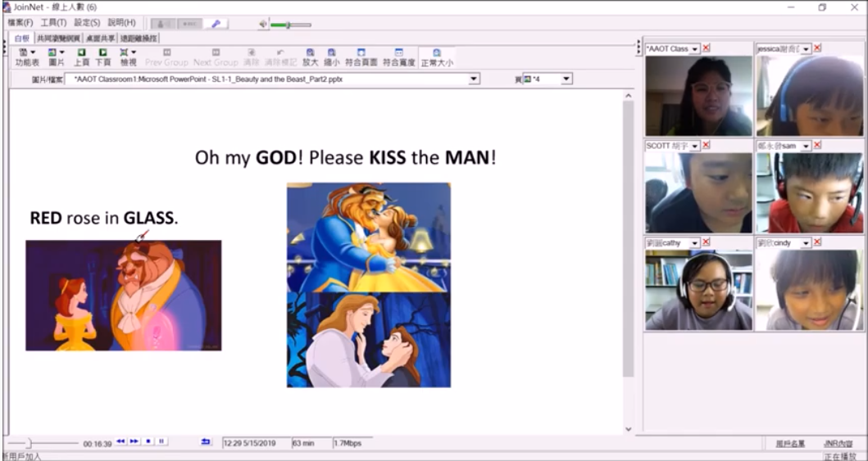Screen dimensions: 868x461
Task: Expand sam's video dropdown arrow
Action: [806, 147]
